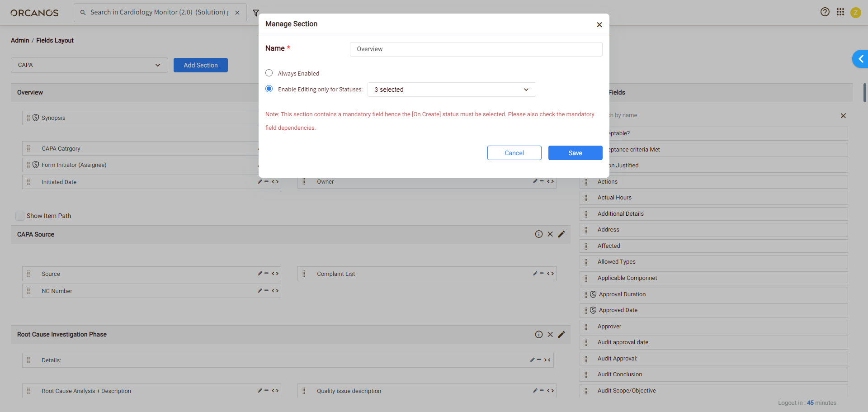This screenshot has height=412, width=868.
Task: Delete the Root Cause Investigation Phase section
Action: pyautogui.click(x=550, y=335)
